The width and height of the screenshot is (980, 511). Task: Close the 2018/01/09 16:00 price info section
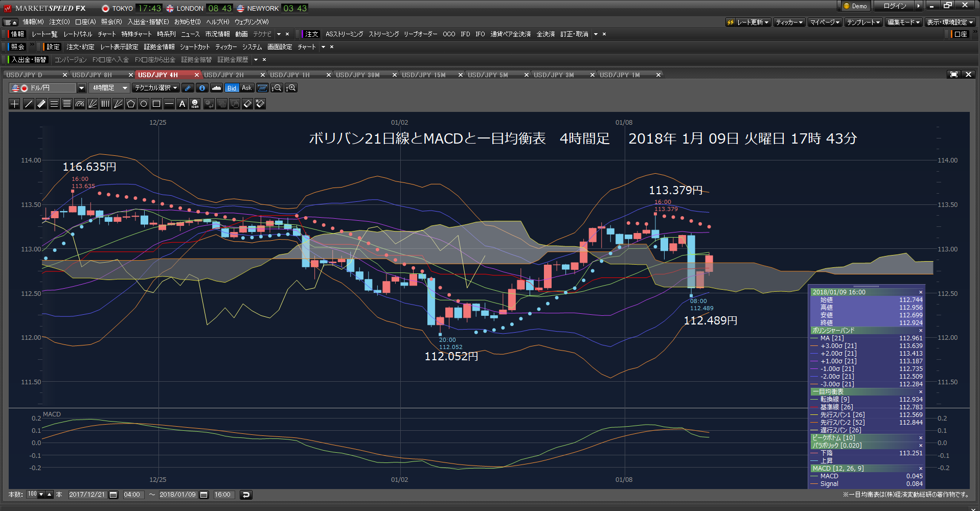click(x=921, y=292)
